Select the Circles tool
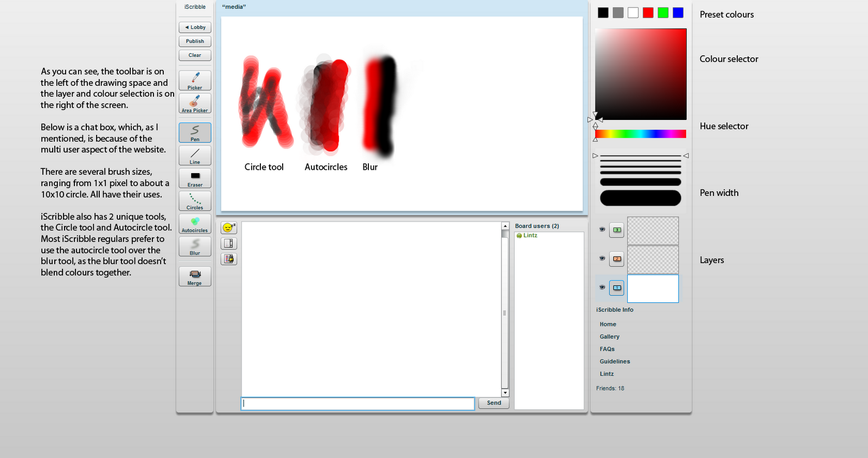Screen dimensions: 868x458 click(195, 201)
